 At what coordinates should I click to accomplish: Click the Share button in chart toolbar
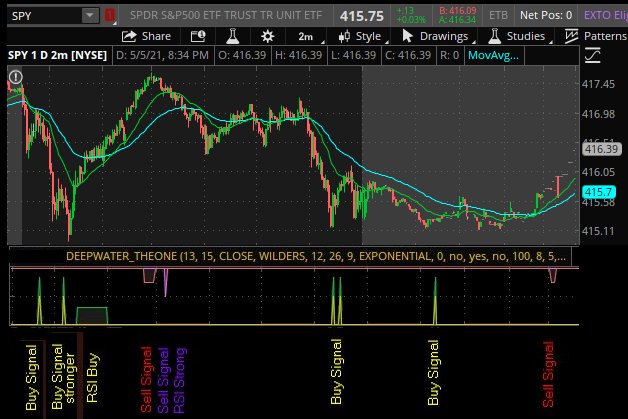tap(146, 36)
